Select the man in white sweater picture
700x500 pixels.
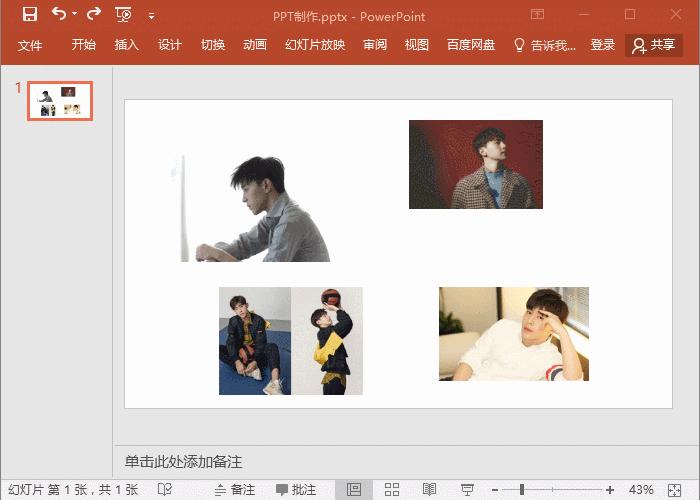[514, 334]
